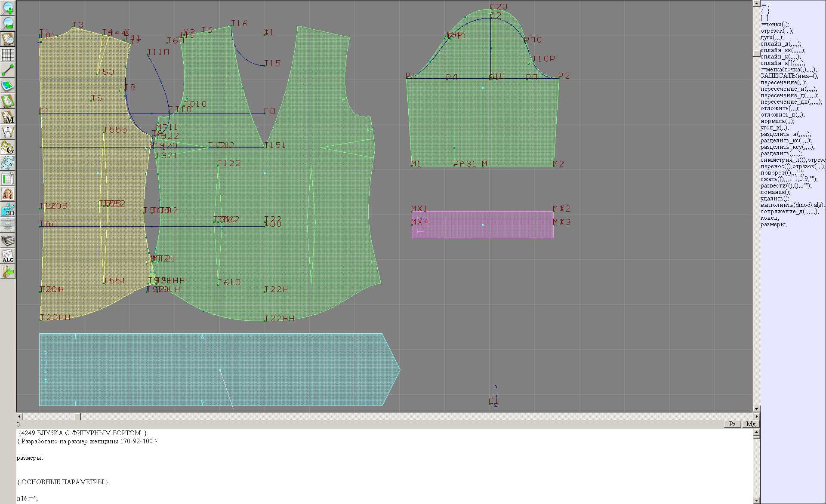Screen dimensions: 826x504
Task: Open the woman's face model icon
Action: 8,194
